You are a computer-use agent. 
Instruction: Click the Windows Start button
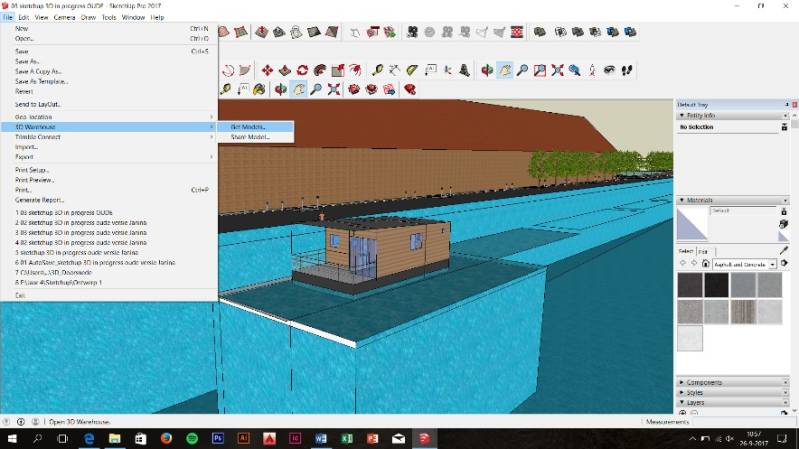point(12,438)
